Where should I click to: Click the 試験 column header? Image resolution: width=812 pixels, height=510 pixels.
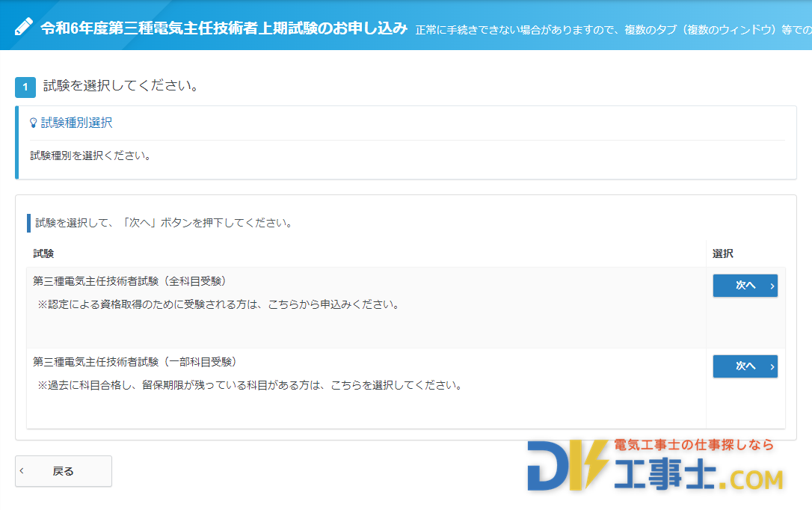tap(43, 254)
